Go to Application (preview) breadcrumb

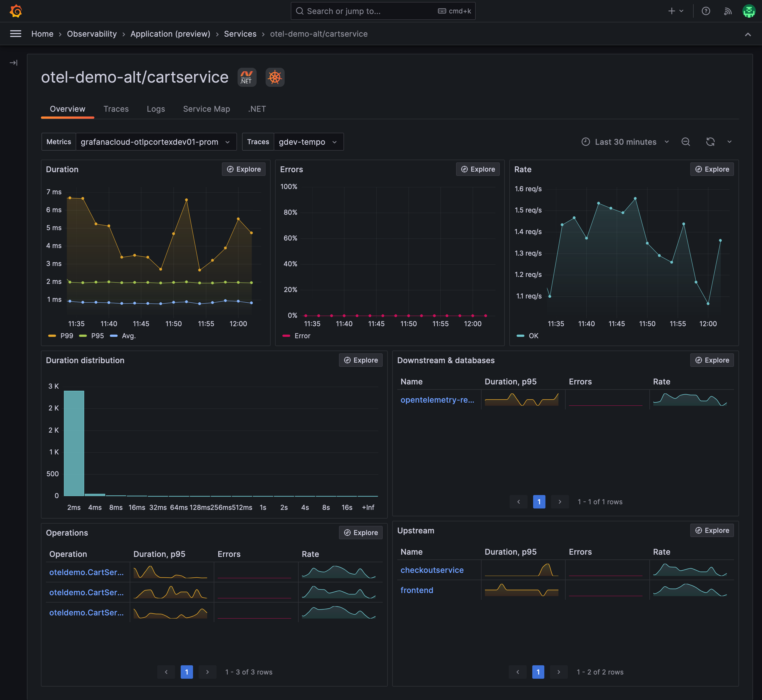170,34
